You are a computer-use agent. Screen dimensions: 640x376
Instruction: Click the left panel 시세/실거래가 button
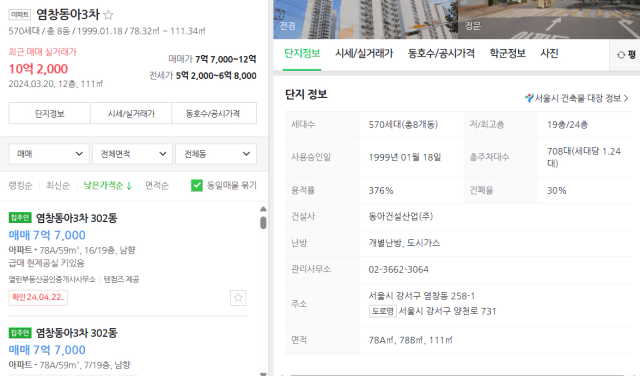131,113
